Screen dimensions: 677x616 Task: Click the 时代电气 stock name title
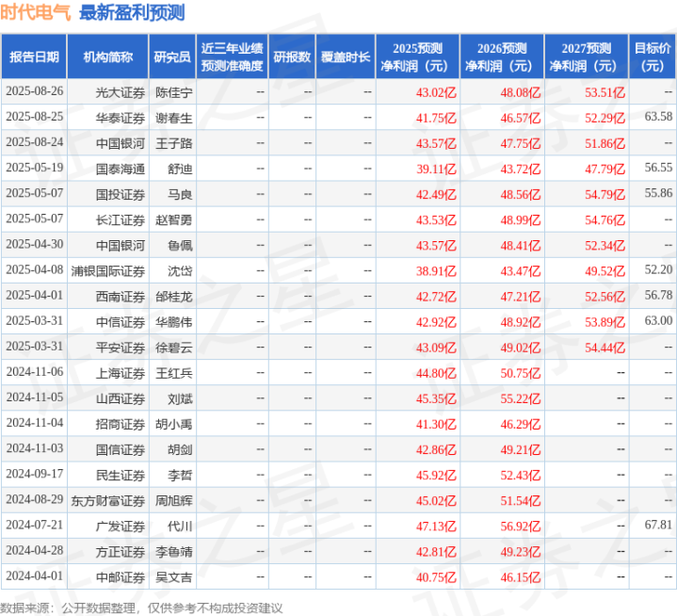point(37,13)
